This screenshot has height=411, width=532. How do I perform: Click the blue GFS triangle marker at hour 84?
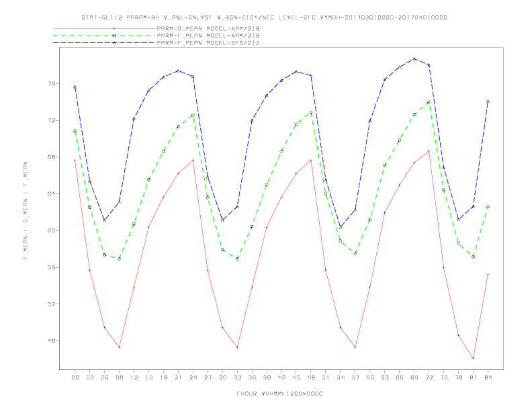coord(488,101)
